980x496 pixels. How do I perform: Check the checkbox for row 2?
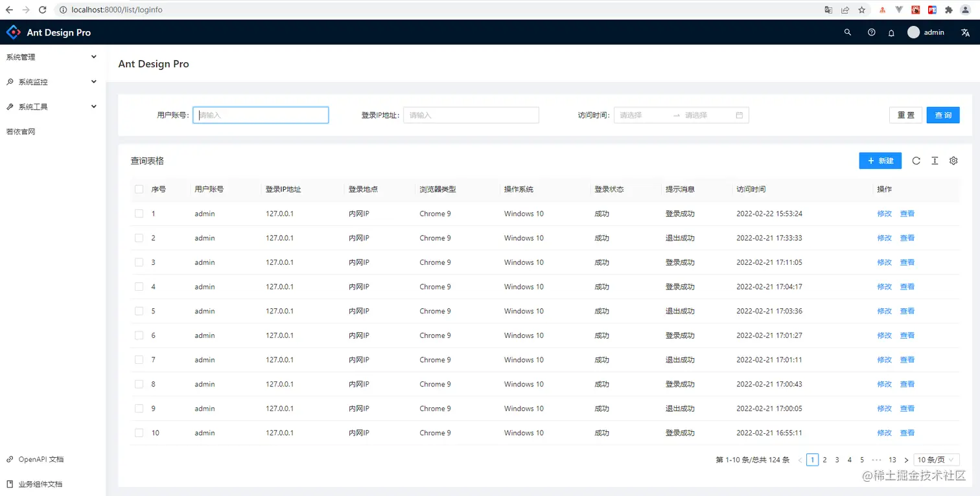[x=139, y=238]
